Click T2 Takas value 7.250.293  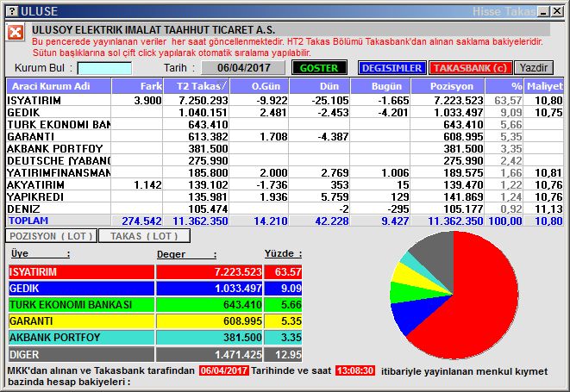click(204, 100)
